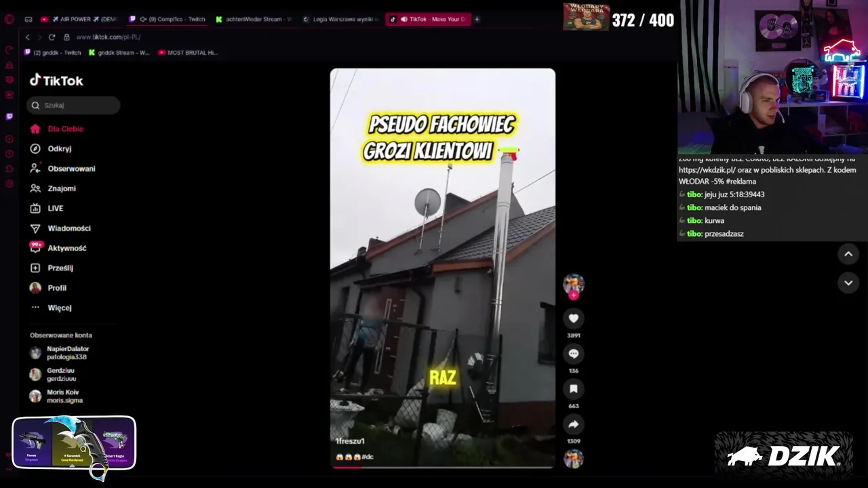Open the gnddk - Twitch bookmark
The height and width of the screenshot is (488, 868).
[53, 52]
